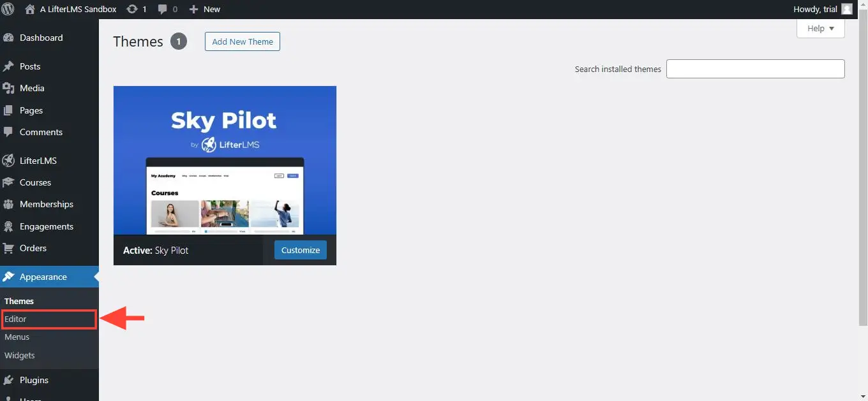Open the Plugins menu item
This screenshot has height=401, width=868.
pyautogui.click(x=49, y=380)
